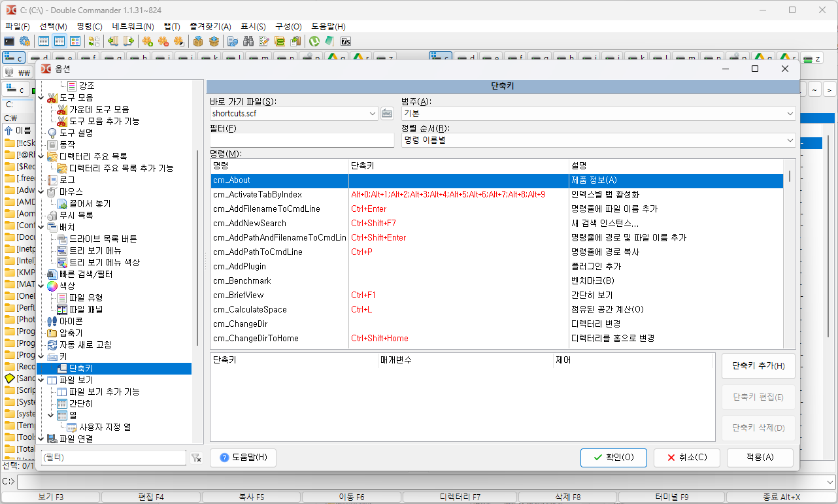838x504 pixels.
Task: Open the 도움말(H) menu in menu bar
Action: point(328,27)
